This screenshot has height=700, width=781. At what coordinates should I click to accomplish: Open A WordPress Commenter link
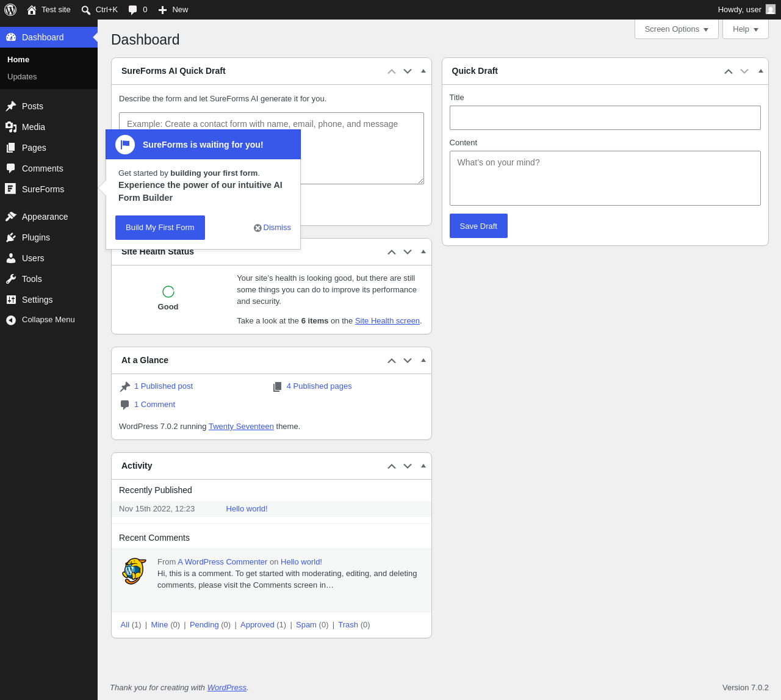[223, 562]
